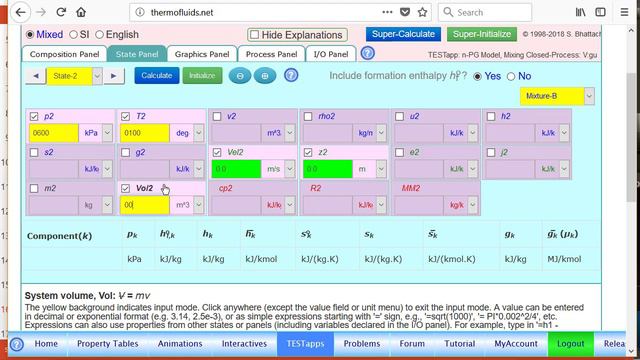
Task: Bookmark this page with the star
Action: point(422,12)
